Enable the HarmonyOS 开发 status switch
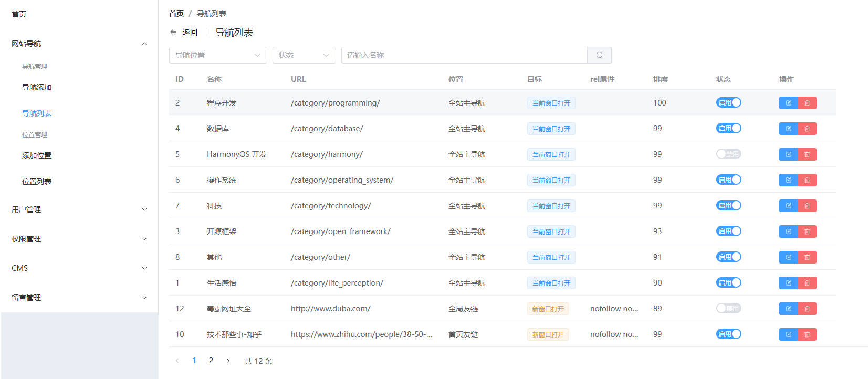 729,154
